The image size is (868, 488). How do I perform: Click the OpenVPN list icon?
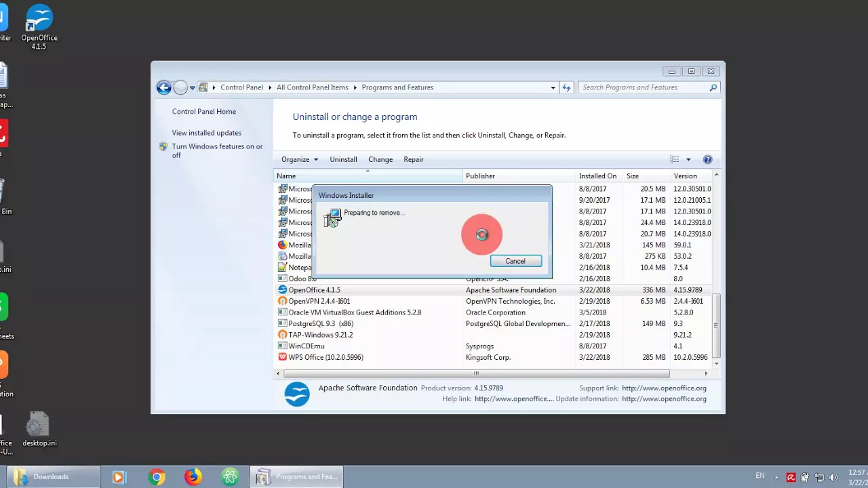pyautogui.click(x=283, y=301)
